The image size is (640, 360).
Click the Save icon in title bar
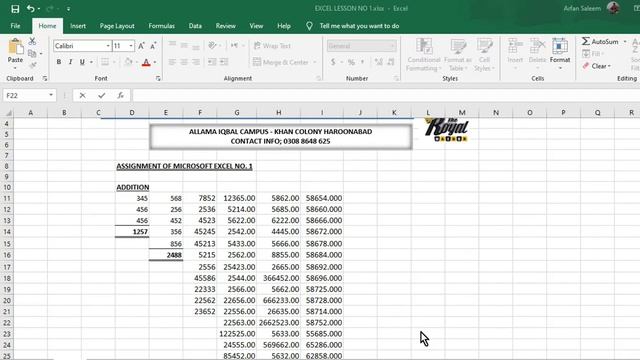(15, 9)
